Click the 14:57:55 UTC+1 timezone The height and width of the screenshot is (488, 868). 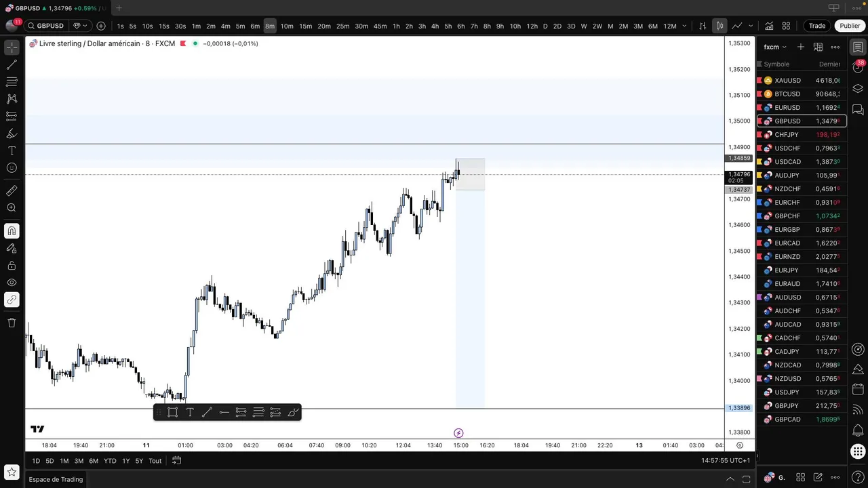(726, 461)
